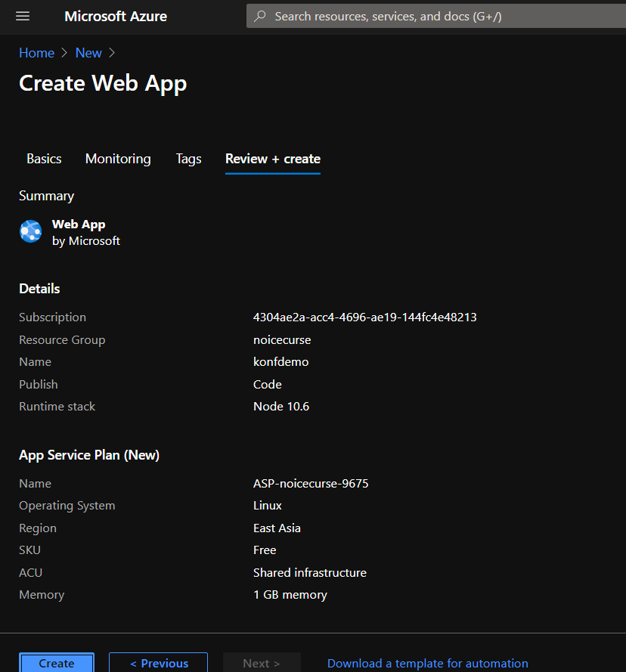The height and width of the screenshot is (672, 626).
Task: Click the Subscription label
Action: 53,317
